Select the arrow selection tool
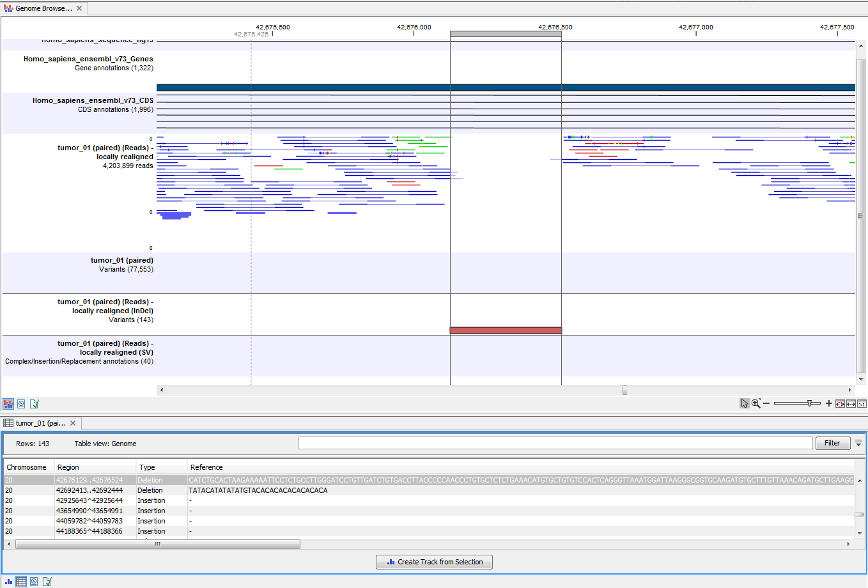868x588 pixels. pos(745,403)
